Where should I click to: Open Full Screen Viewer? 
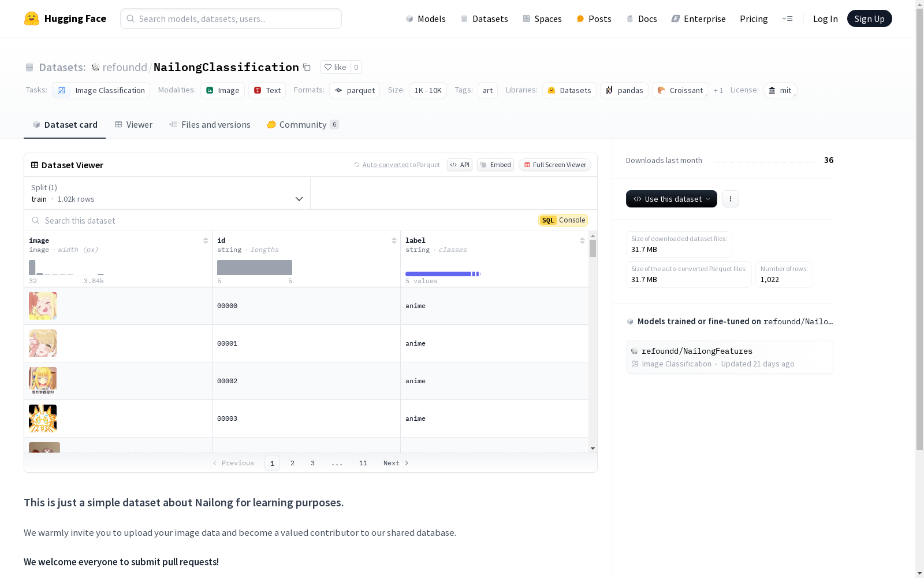555,165
